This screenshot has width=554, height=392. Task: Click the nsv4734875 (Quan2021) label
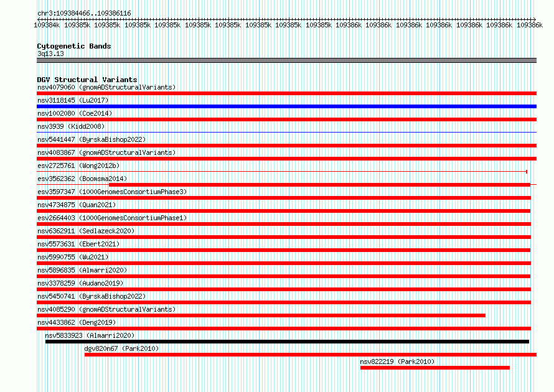click(77, 205)
